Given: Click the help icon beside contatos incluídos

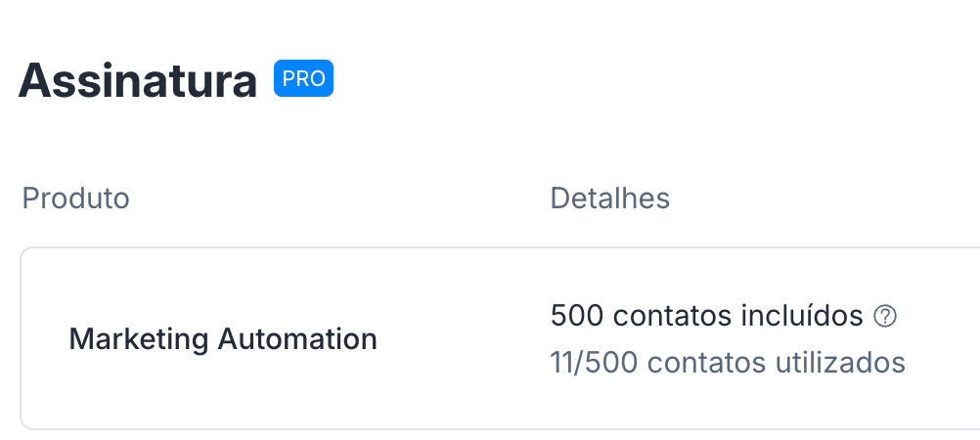Looking at the screenshot, I should (x=884, y=316).
